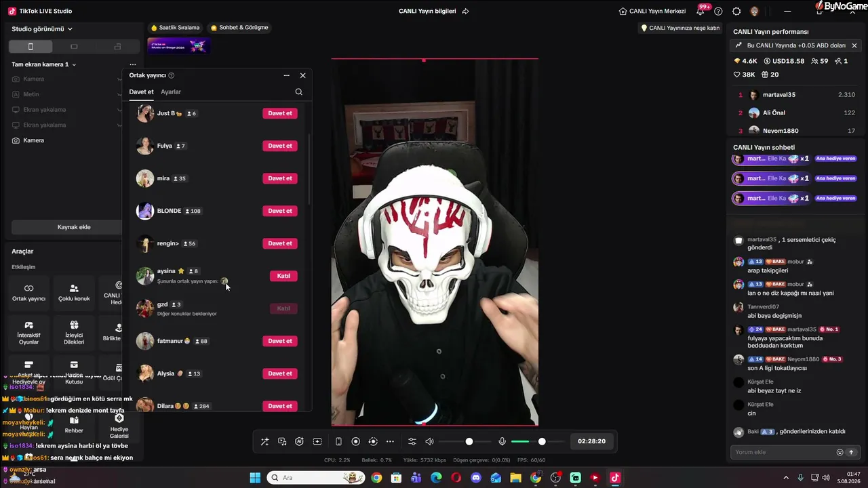Open İzleyici Dilekleri tool
This screenshot has height=488, width=868.
(x=74, y=332)
